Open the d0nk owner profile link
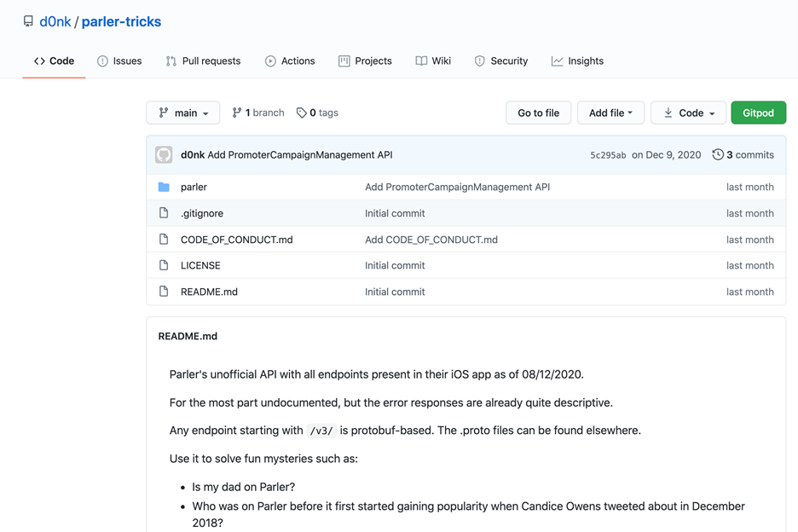 click(55, 21)
